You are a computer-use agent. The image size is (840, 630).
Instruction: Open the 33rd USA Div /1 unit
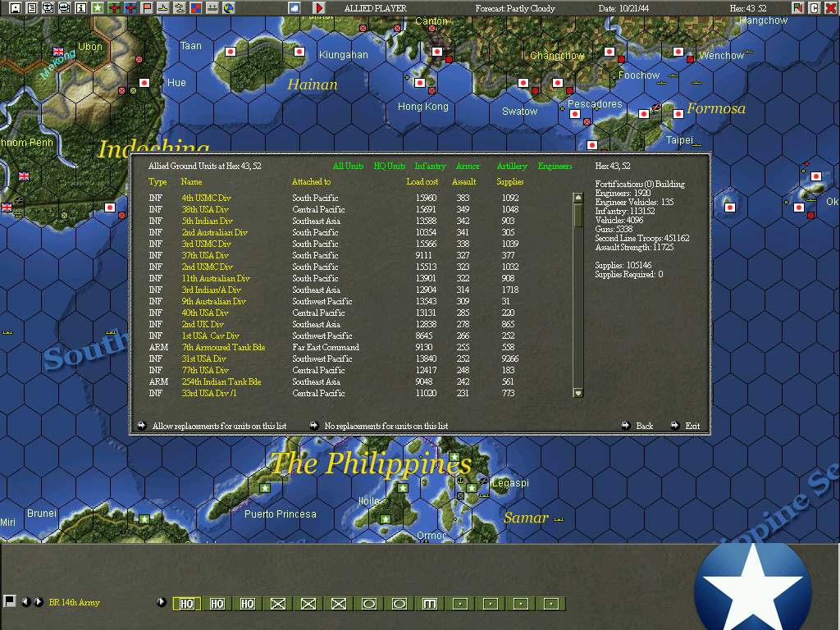[209, 393]
